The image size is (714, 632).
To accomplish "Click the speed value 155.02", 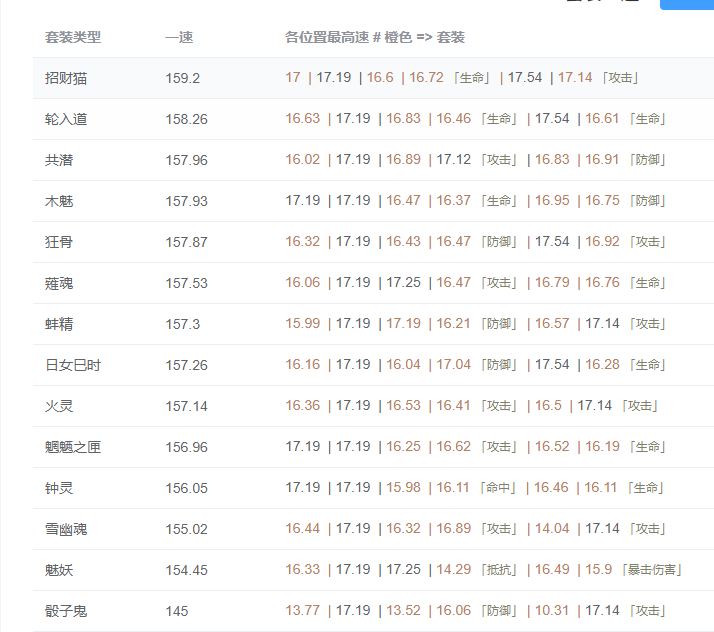I will 186,529.
